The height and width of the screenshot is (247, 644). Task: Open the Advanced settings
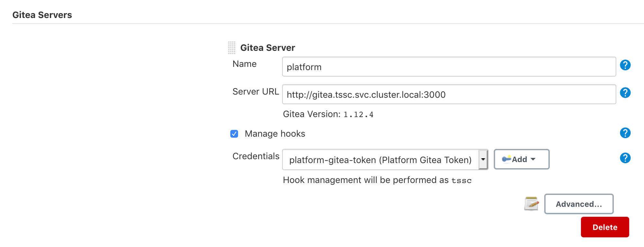coord(579,204)
